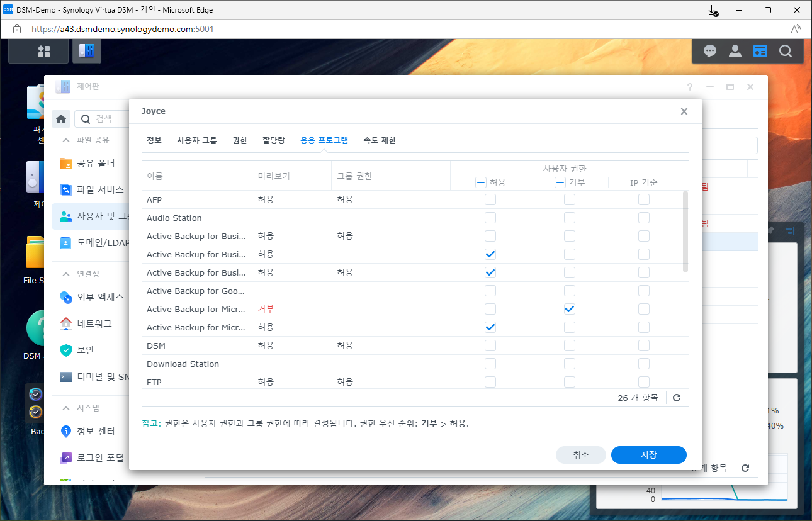Click the 26 개 항목 count text
This screenshot has width=812, height=521.
[638, 398]
